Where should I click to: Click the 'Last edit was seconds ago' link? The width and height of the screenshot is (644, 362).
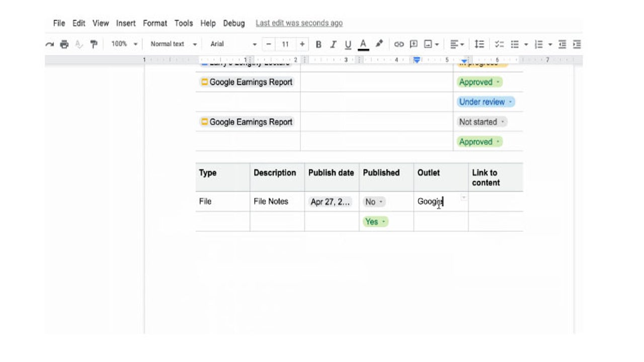pyautogui.click(x=299, y=23)
